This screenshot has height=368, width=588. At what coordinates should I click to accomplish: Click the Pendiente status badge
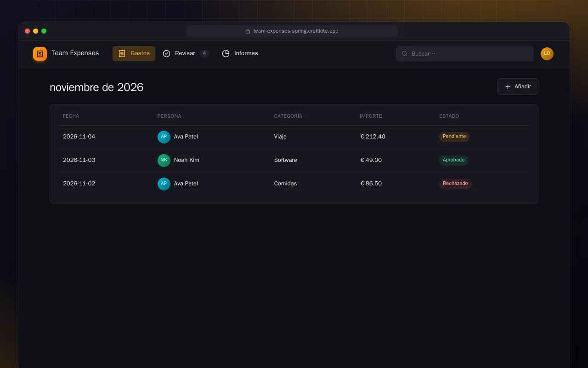tap(454, 137)
